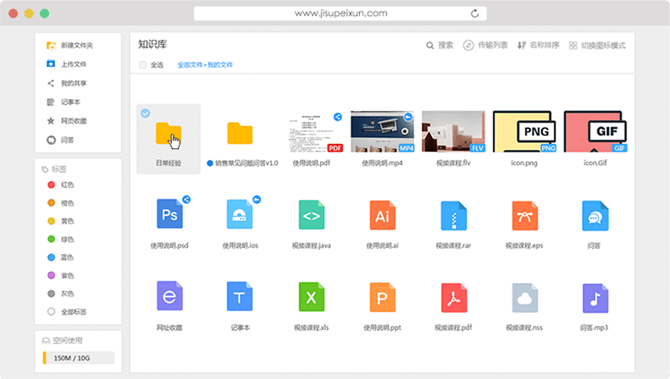This screenshot has height=379, width=670.
Task: Click the 搜索 magnifier icon
Action: pos(430,45)
